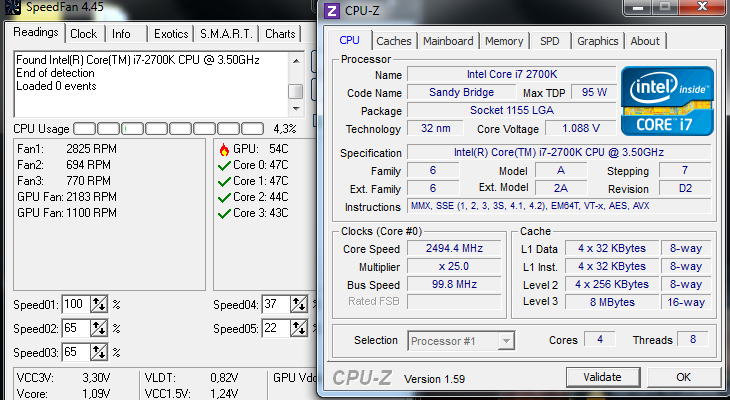Click the GPU flame temperature icon
Viewport: 730px width, 400px height.
tap(224, 149)
